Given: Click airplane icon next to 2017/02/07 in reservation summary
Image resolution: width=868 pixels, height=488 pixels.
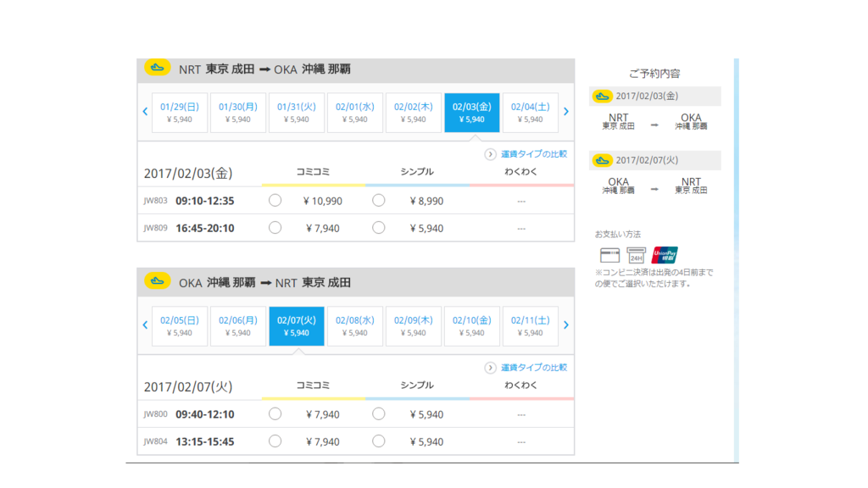Looking at the screenshot, I should click(603, 160).
